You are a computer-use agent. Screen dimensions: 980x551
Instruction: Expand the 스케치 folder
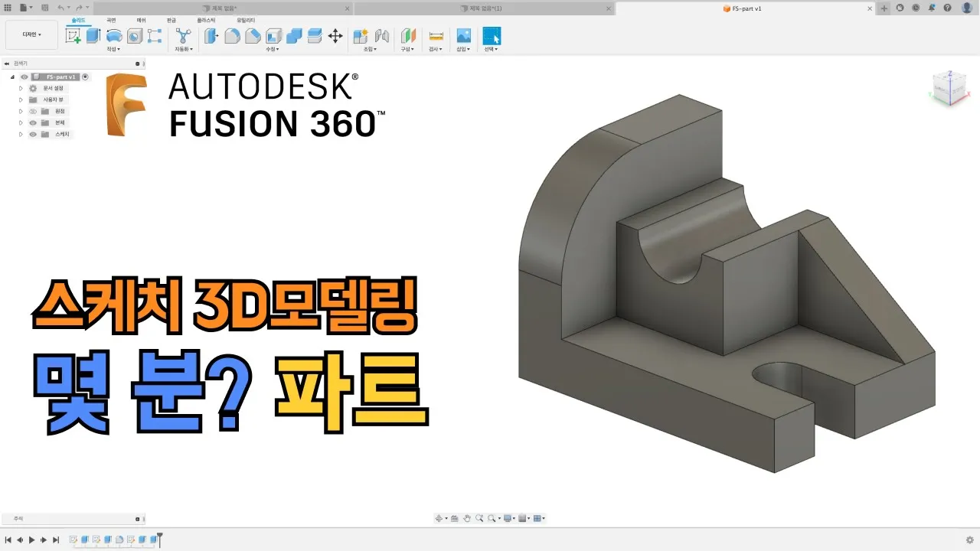(x=21, y=134)
